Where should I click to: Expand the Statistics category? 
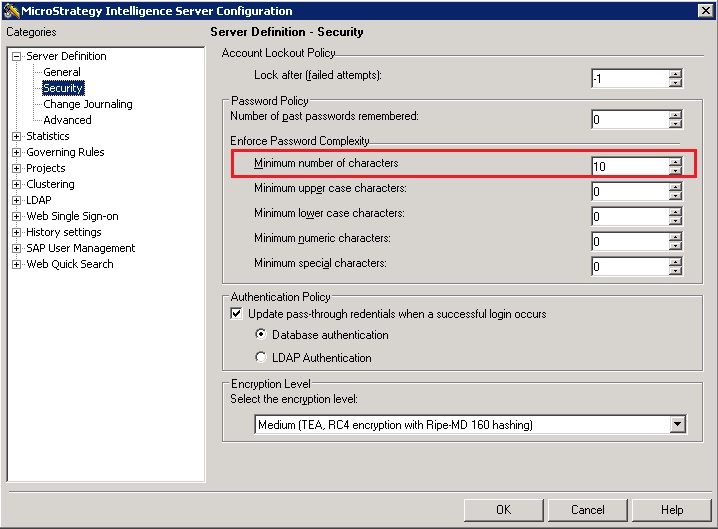coord(16,136)
